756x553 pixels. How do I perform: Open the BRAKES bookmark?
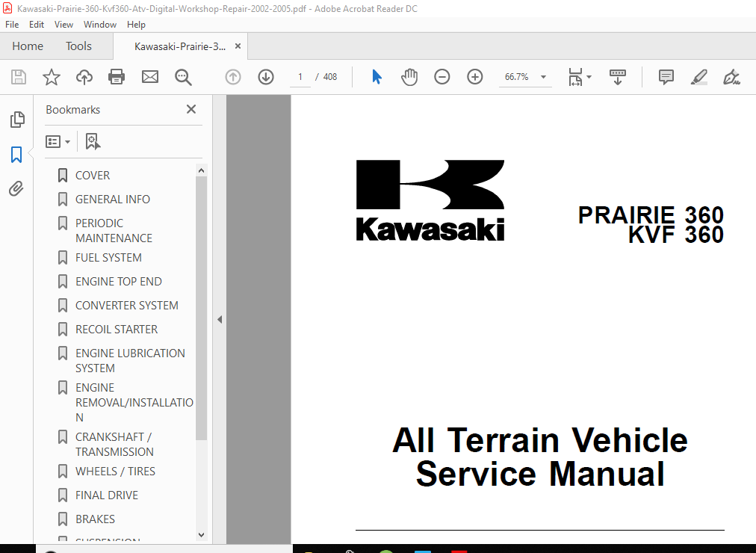[95, 519]
